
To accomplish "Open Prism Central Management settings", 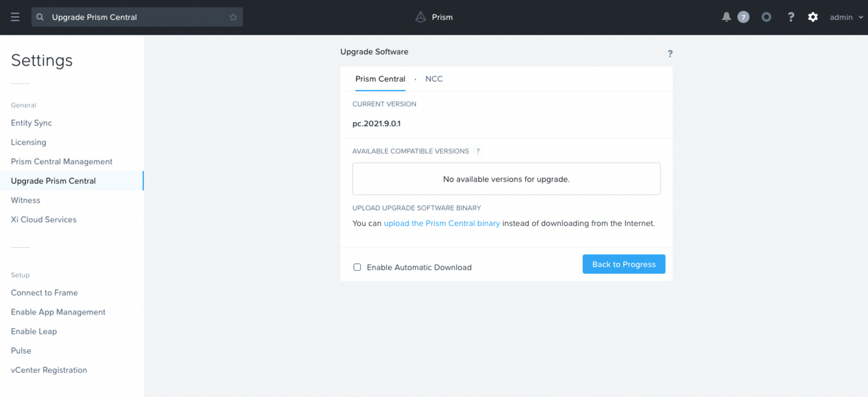I will pos(61,162).
